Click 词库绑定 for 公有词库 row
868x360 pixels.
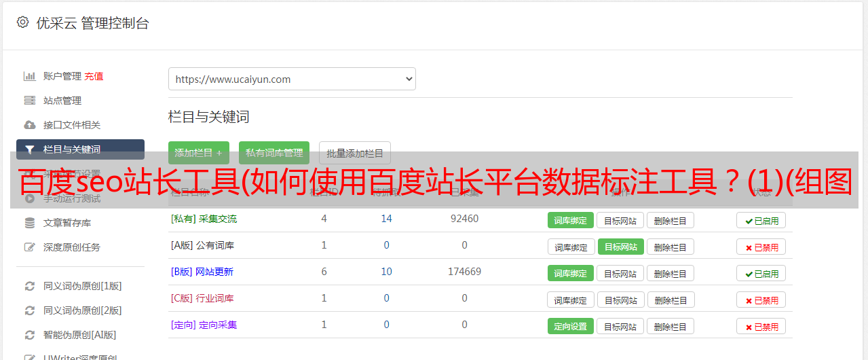click(571, 247)
